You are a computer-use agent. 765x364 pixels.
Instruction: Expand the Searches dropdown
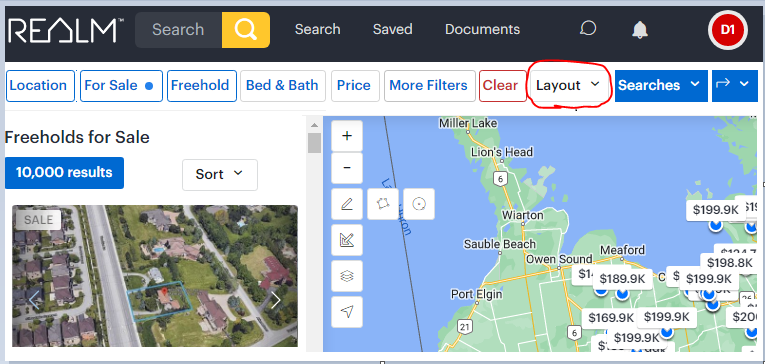[661, 86]
